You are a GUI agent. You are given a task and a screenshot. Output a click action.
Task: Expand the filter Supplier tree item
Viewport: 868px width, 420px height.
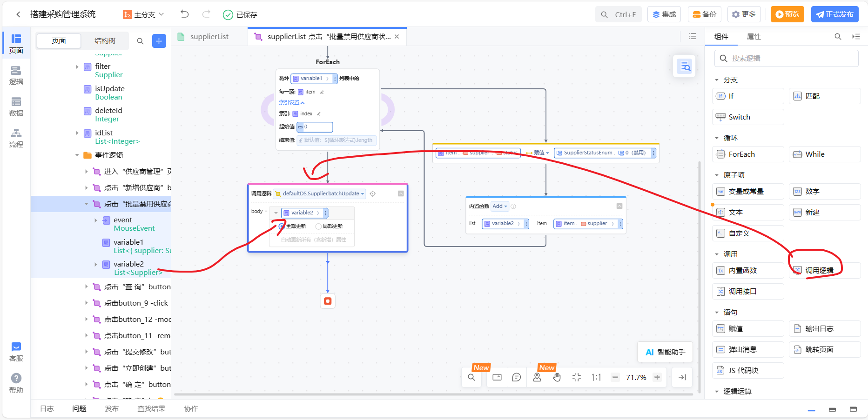point(77,67)
